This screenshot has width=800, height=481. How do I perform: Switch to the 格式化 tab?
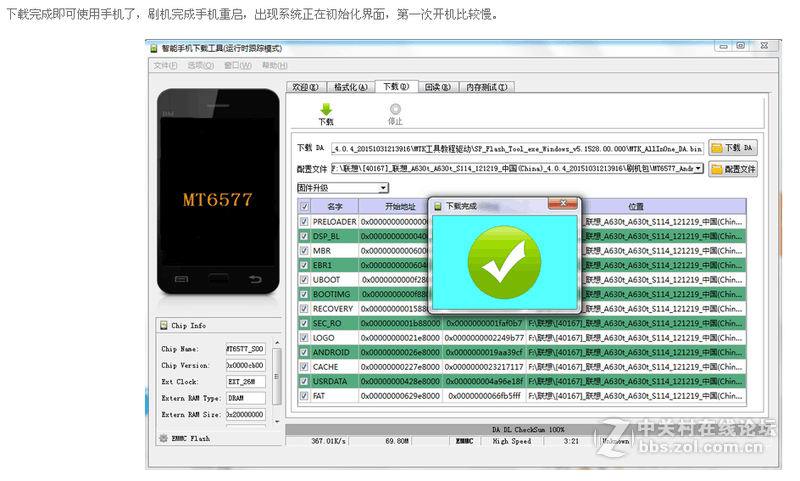(x=350, y=87)
